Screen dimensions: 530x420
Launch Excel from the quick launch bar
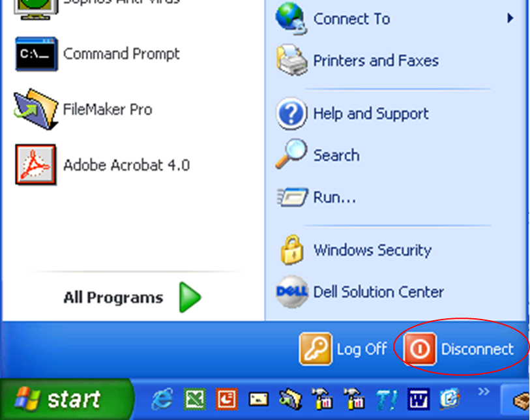[194, 399]
